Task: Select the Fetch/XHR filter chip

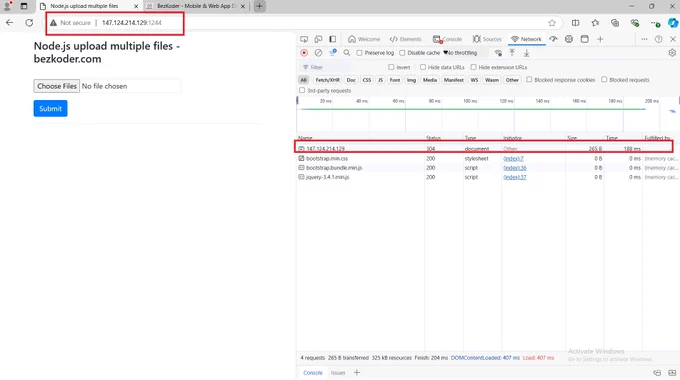Action: pos(327,80)
